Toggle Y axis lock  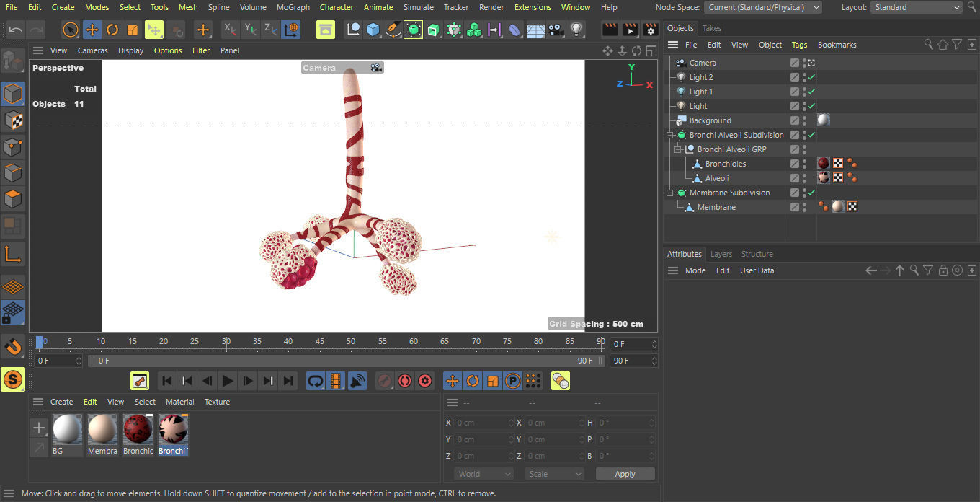[251, 30]
